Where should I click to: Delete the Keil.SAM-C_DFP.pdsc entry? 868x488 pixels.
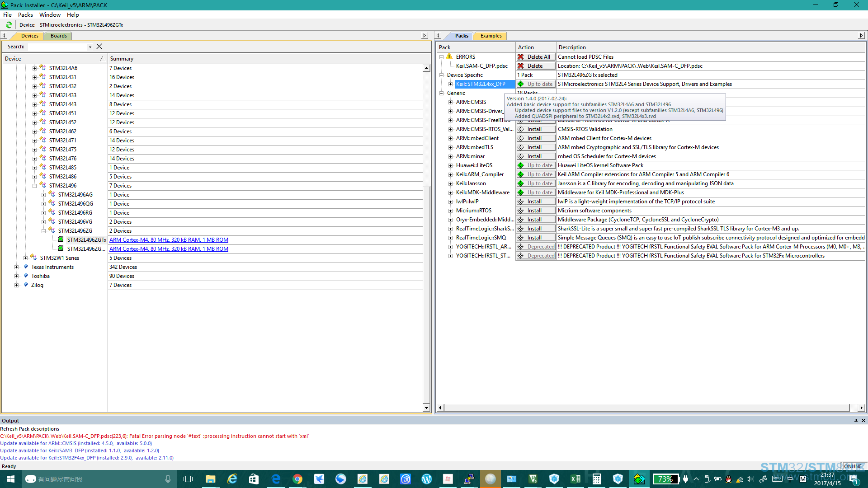click(x=536, y=66)
